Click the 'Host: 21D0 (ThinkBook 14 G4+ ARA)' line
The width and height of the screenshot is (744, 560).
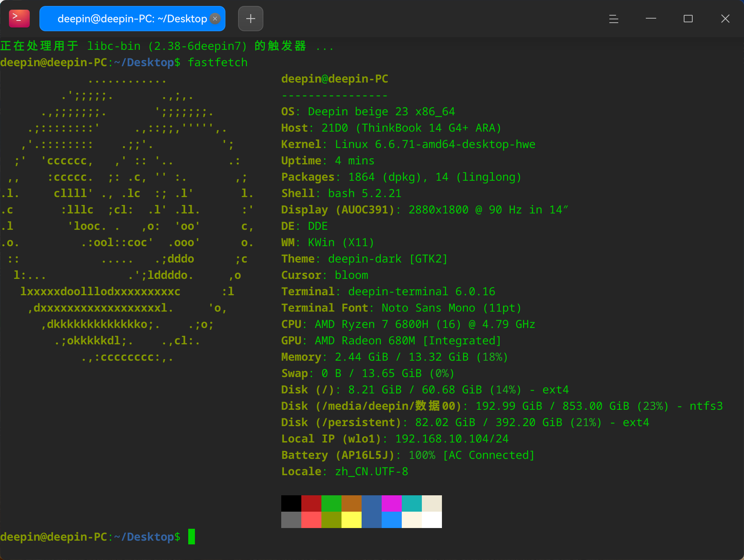click(391, 128)
